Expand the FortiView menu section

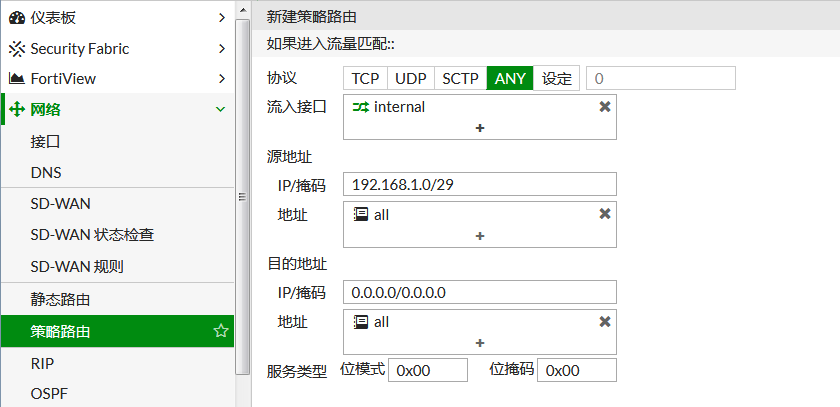pos(221,79)
